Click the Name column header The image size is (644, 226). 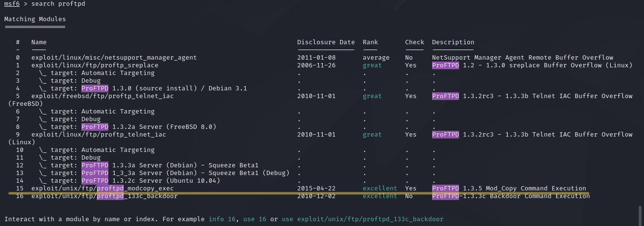click(39, 42)
